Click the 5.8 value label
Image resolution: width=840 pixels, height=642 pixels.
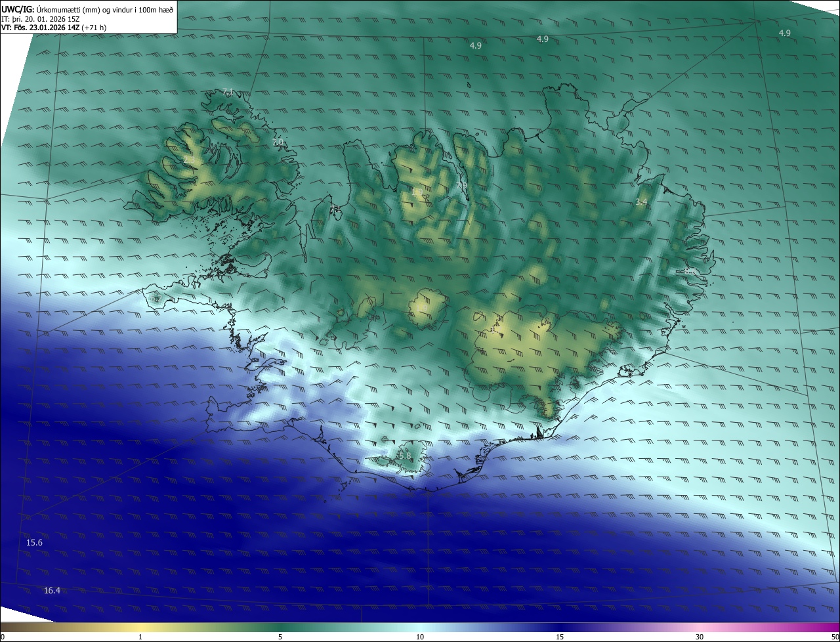pyautogui.click(x=404, y=456)
